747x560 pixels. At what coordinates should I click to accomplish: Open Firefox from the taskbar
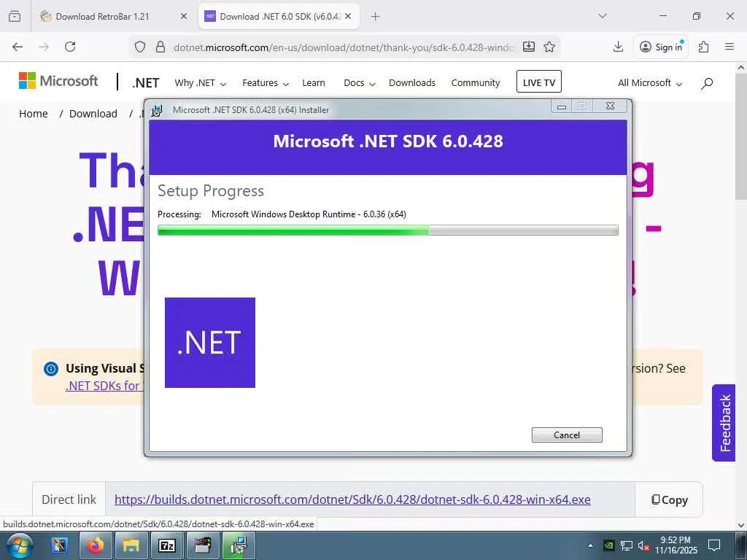pos(96,545)
